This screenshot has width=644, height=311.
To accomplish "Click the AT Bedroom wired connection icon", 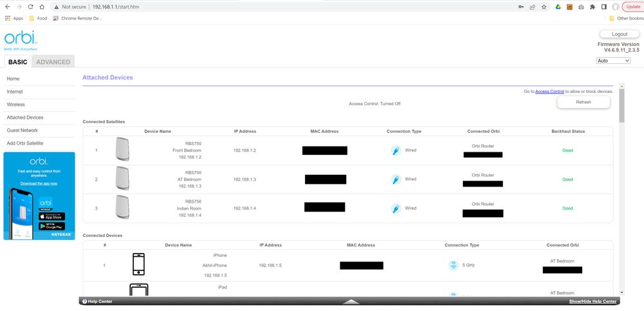I will coord(396,179).
